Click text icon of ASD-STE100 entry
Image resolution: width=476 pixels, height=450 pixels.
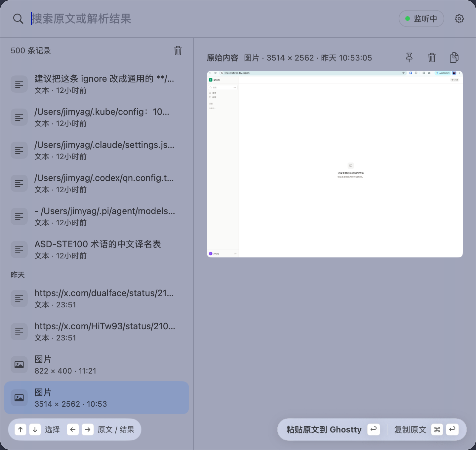(x=19, y=249)
